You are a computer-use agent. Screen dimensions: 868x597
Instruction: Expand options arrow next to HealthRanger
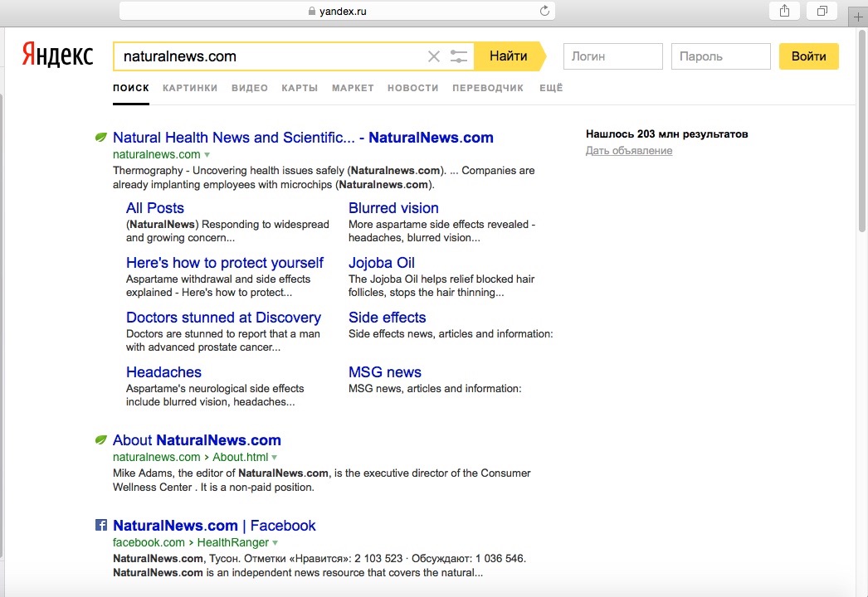[276, 543]
